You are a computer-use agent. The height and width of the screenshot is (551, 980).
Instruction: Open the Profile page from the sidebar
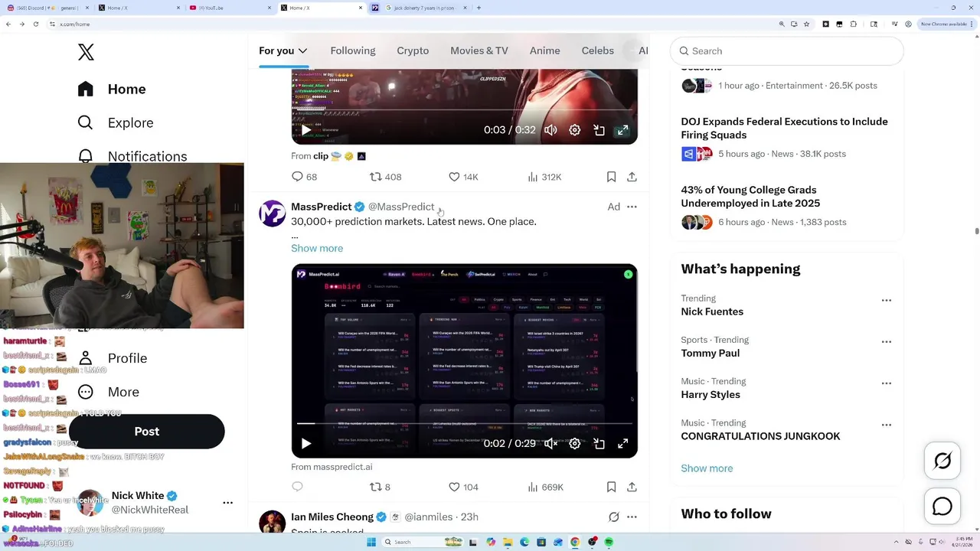[113, 358]
